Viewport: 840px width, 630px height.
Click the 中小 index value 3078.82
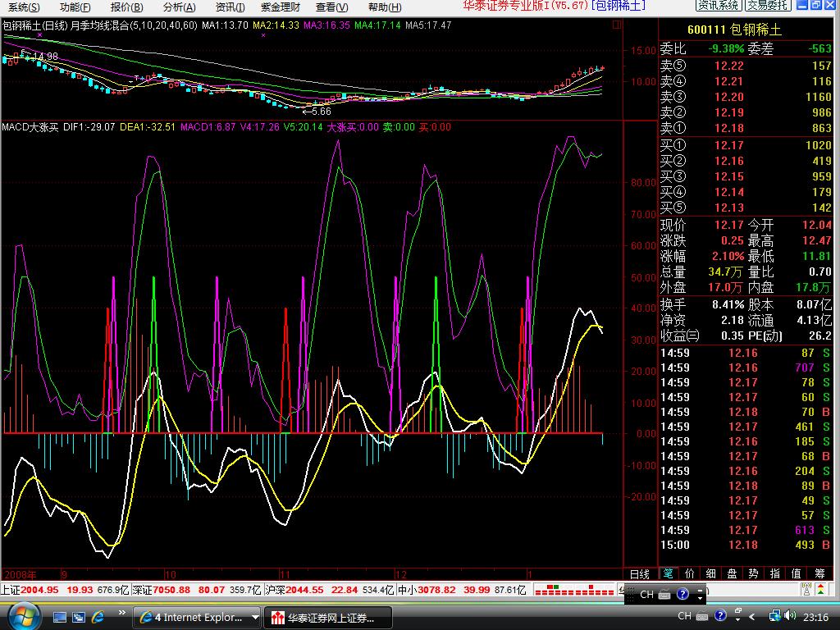pyautogui.click(x=436, y=590)
